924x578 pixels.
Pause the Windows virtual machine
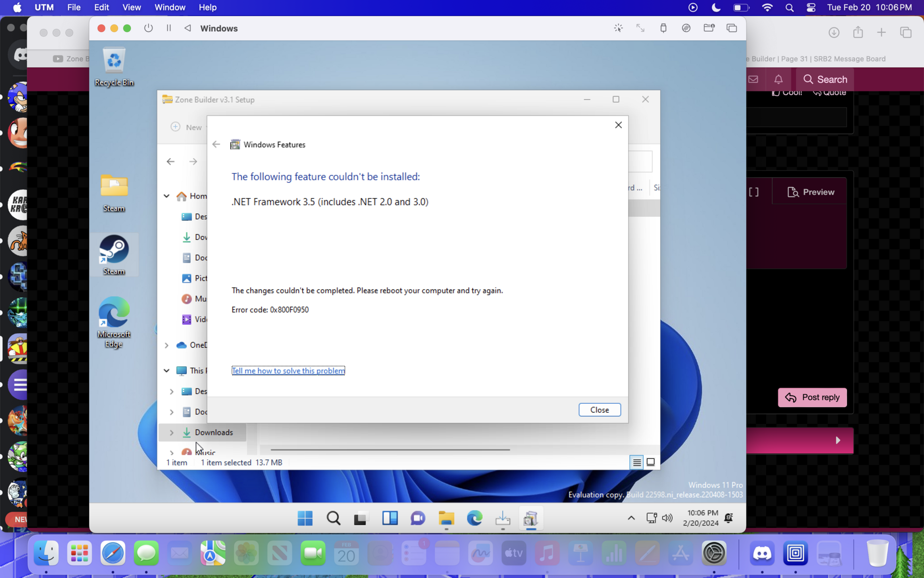pyautogui.click(x=169, y=28)
